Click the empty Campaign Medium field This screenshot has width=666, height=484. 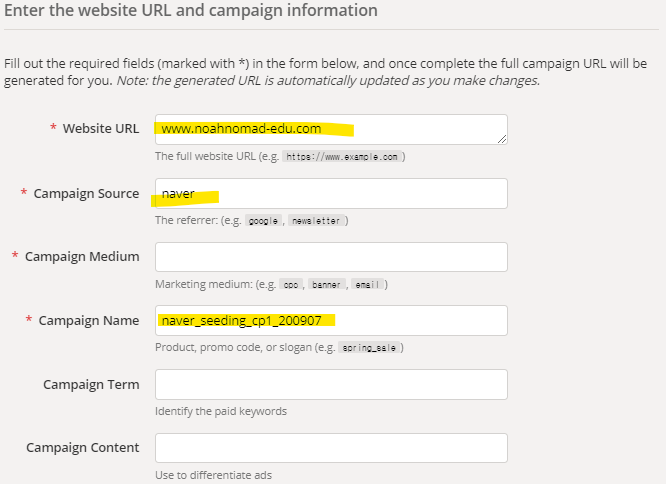(x=330, y=257)
